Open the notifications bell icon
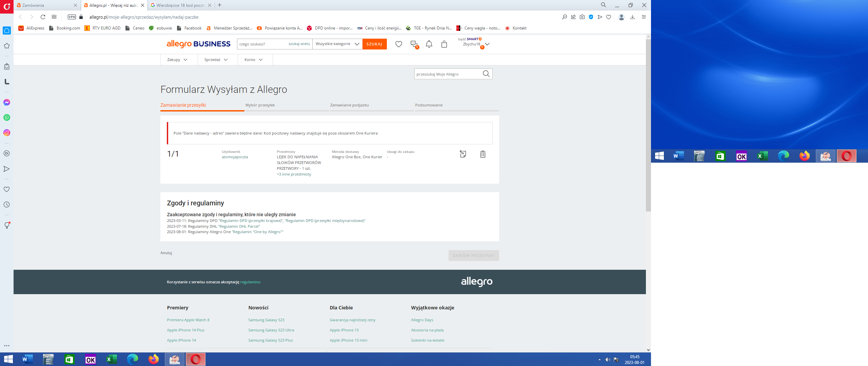868x366 pixels. click(x=429, y=44)
